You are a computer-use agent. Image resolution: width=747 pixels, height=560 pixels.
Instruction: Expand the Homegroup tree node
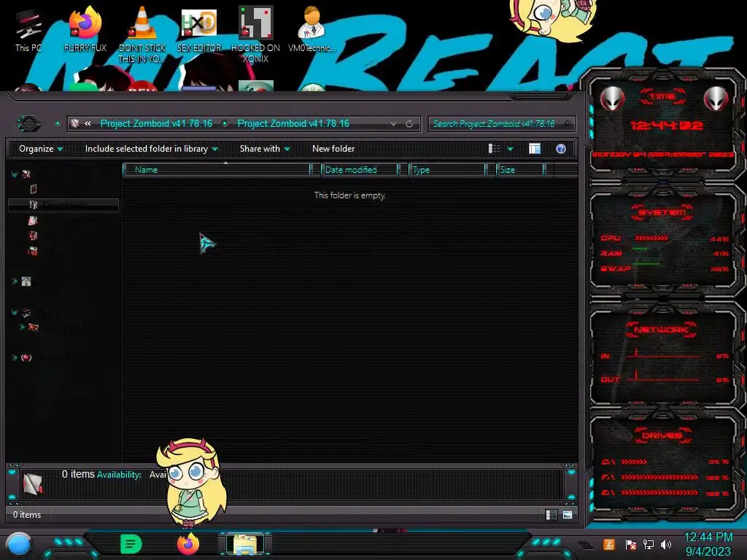[x=15, y=281]
